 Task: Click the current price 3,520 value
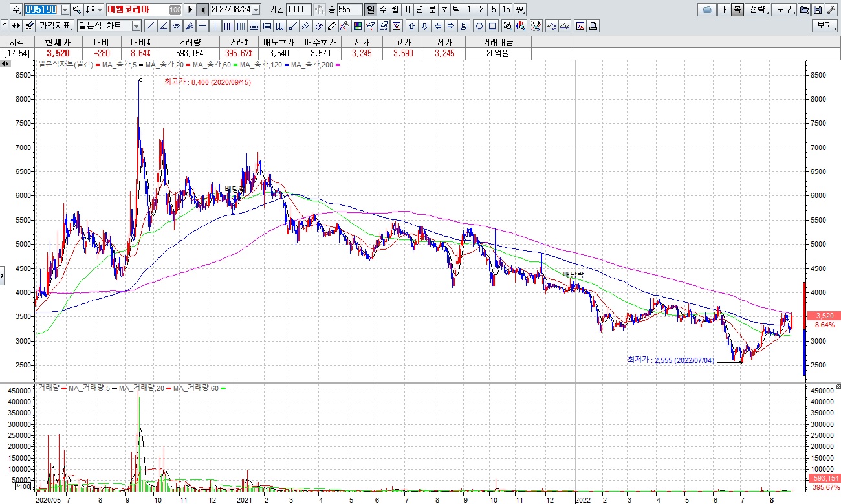58,53
